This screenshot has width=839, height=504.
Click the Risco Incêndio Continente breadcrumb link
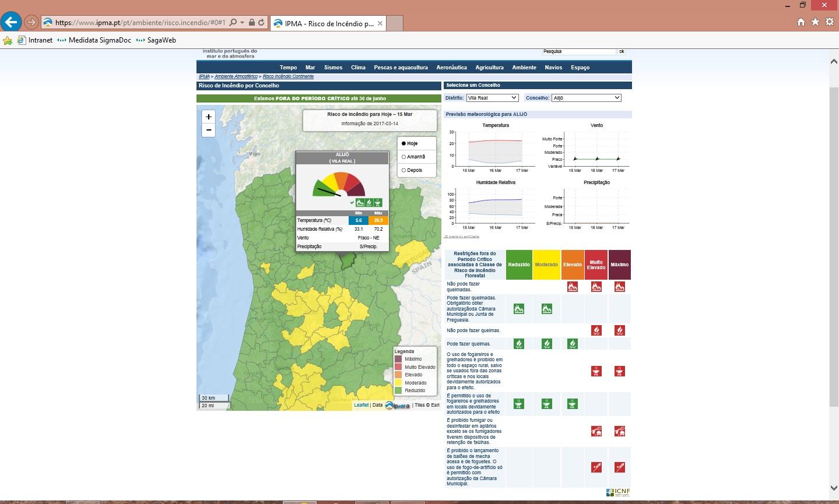[x=288, y=77]
